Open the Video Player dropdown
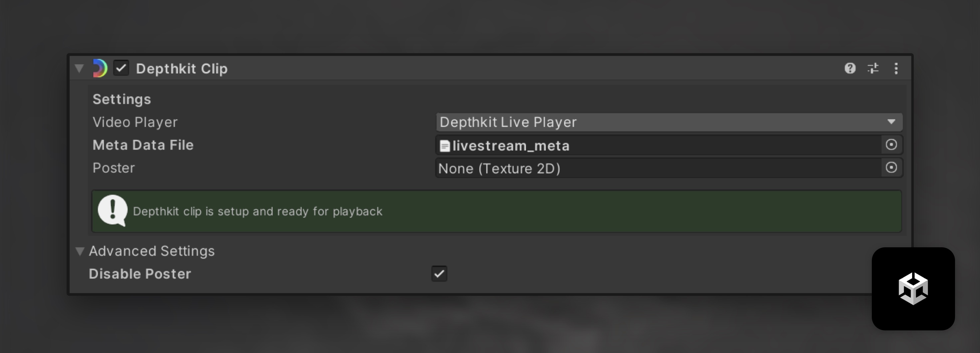The image size is (980, 353). pyautogui.click(x=669, y=122)
